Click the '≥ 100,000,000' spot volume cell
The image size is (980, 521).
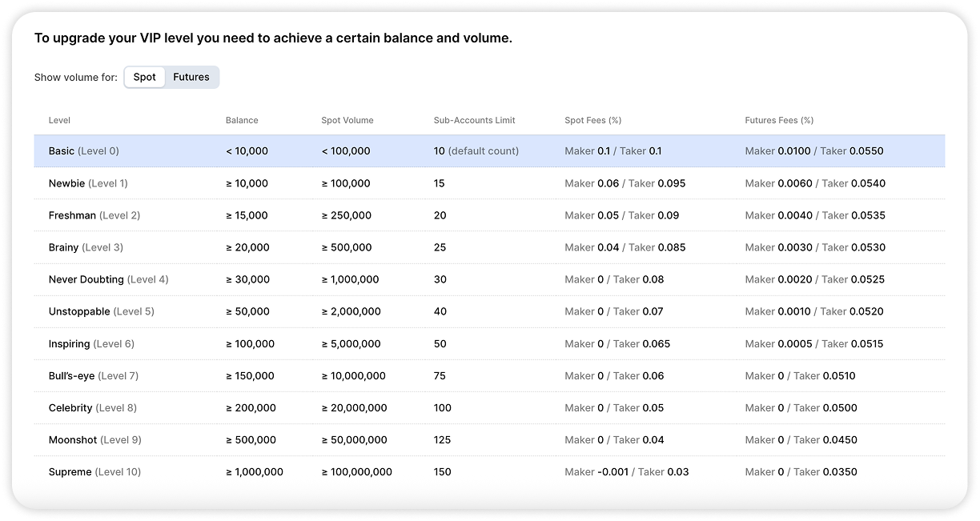[357, 471]
